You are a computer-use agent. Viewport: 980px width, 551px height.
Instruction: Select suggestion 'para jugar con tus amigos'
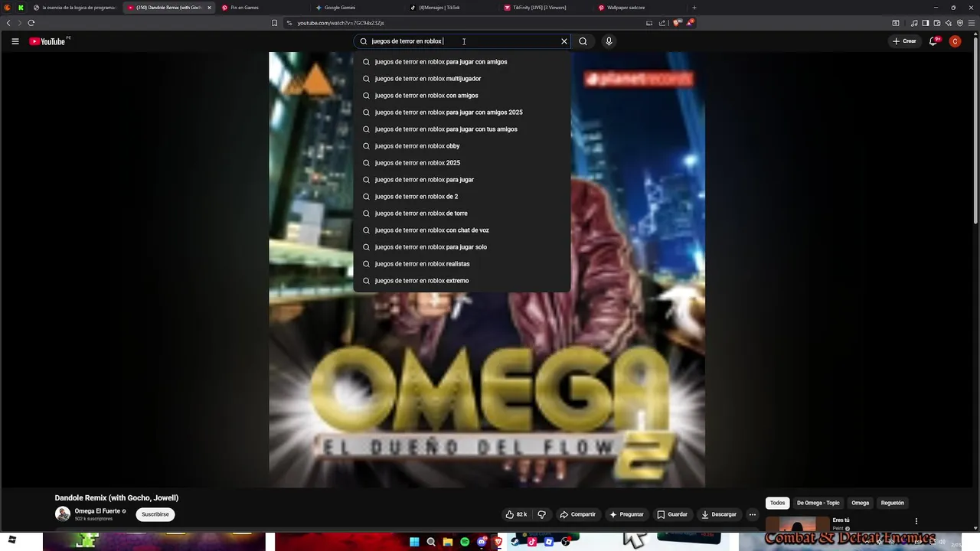(x=462, y=129)
